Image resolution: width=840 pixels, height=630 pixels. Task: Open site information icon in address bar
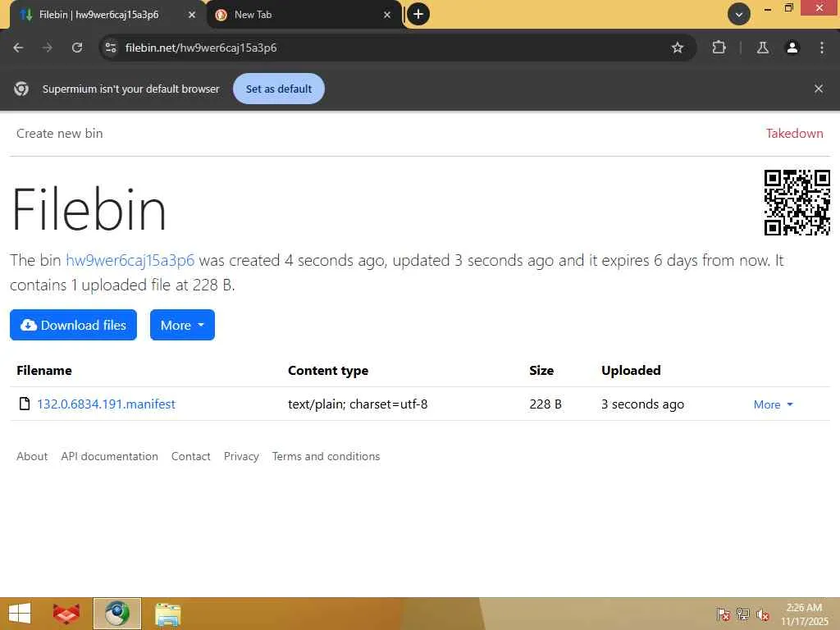pyautogui.click(x=111, y=48)
